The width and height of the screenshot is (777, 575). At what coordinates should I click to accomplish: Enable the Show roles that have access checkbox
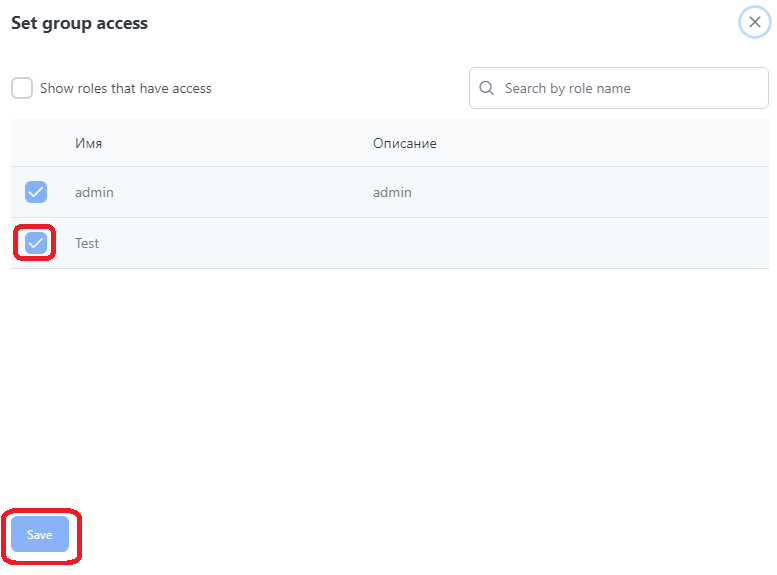(22, 88)
